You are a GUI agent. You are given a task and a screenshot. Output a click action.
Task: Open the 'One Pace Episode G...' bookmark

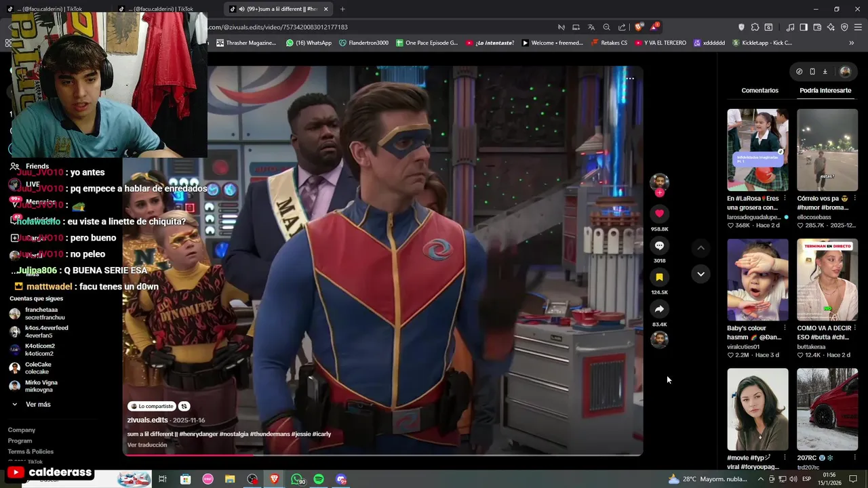[427, 43]
